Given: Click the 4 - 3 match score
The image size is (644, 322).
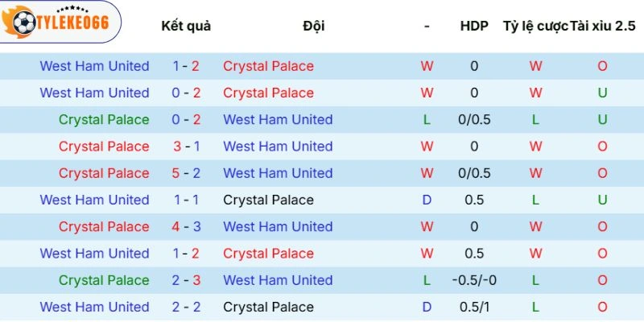Looking at the screenshot, I should pos(186,226).
